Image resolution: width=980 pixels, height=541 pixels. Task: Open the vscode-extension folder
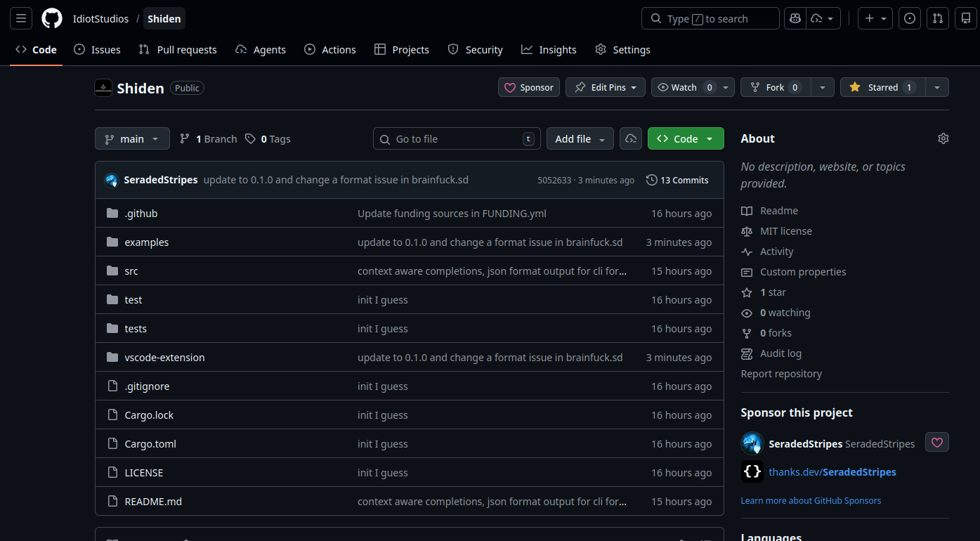tap(164, 358)
